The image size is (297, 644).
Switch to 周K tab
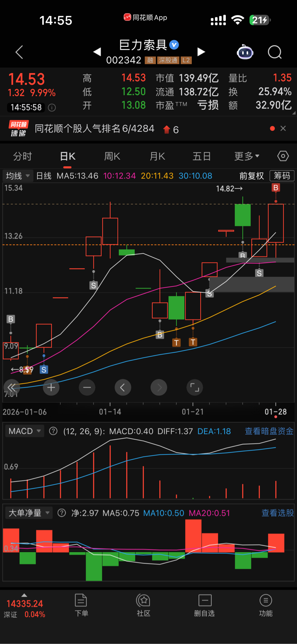(x=112, y=156)
